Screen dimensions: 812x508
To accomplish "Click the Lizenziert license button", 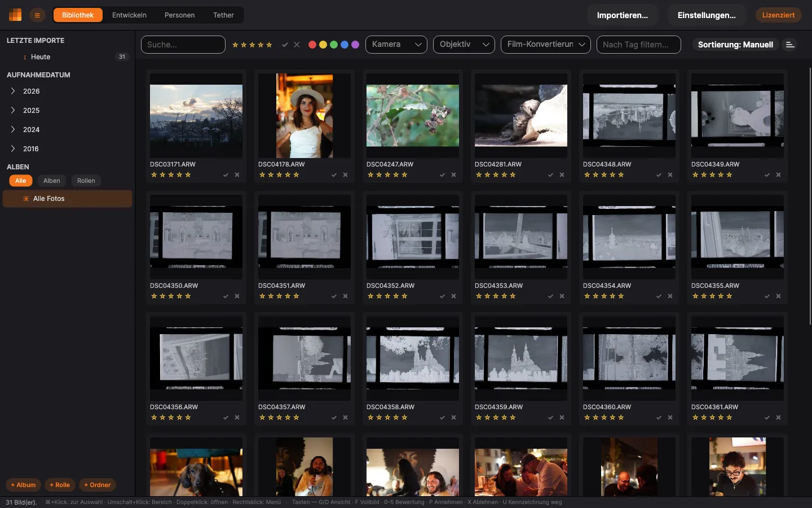I will click(x=778, y=15).
